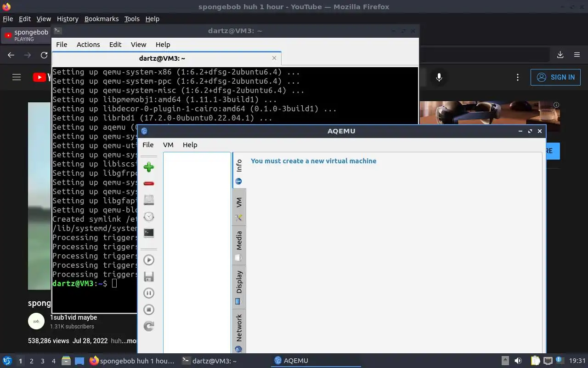Open the disk image manager icon in AQEMU toolbar
The width and height of the screenshot is (588, 368).
coord(148,200)
